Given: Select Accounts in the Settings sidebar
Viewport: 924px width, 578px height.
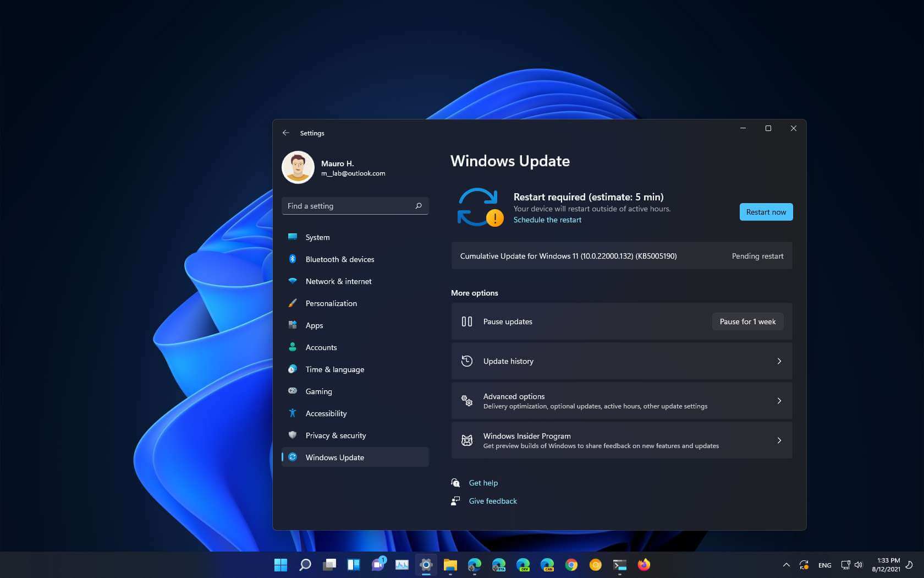Looking at the screenshot, I should point(321,347).
